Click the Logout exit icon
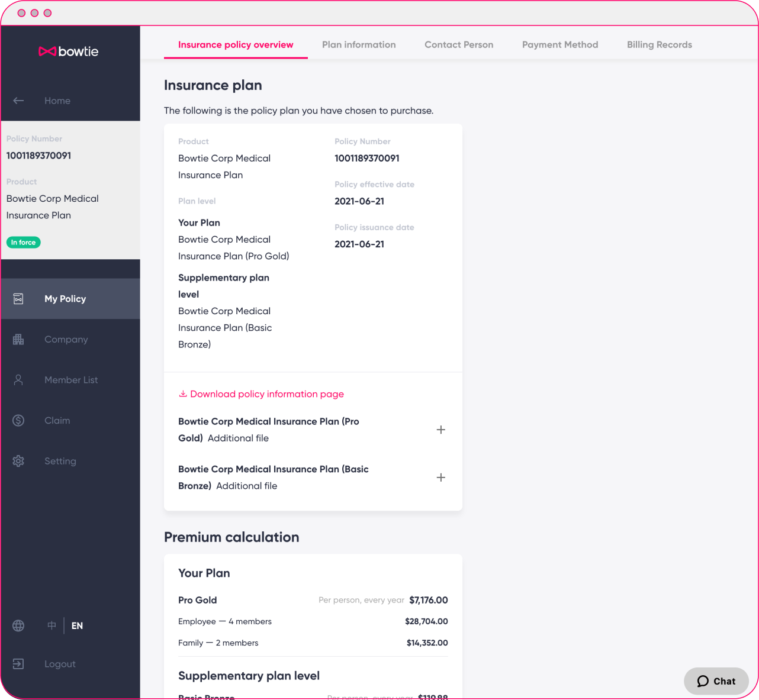Image resolution: width=759 pixels, height=700 pixels. (x=18, y=664)
